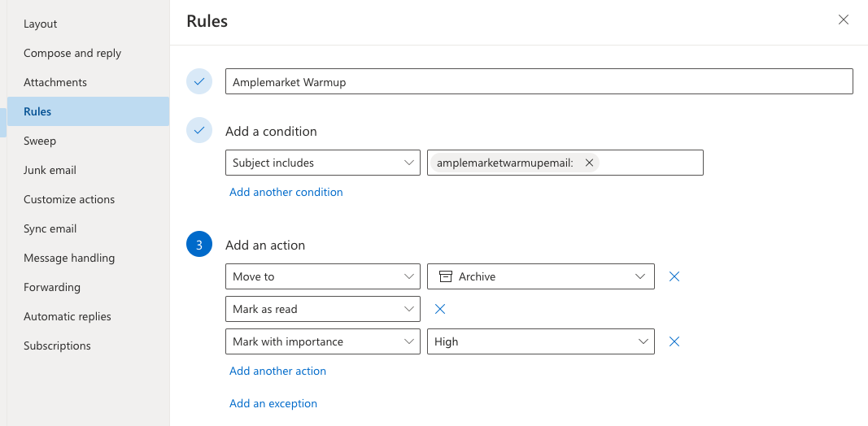
Task: Close the Rules settings panel
Action: click(x=844, y=20)
